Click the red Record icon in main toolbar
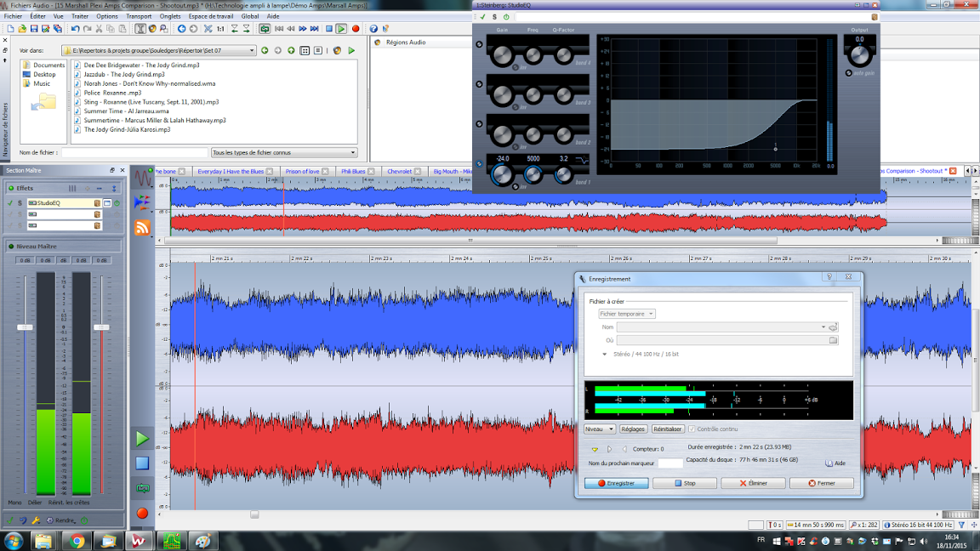This screenshot has width=980, height=551. (x=356, y=29)
